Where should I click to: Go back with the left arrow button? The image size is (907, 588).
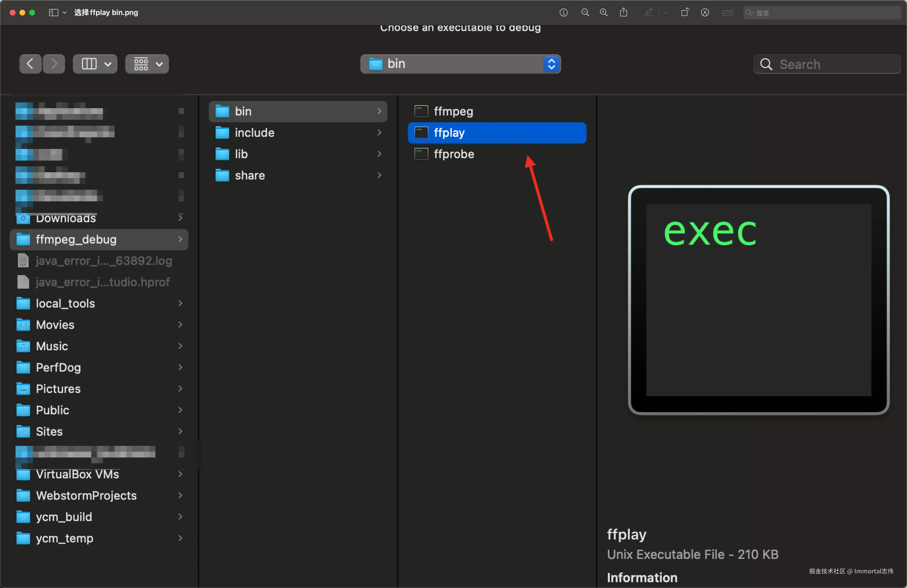click(x=31, y=64)
